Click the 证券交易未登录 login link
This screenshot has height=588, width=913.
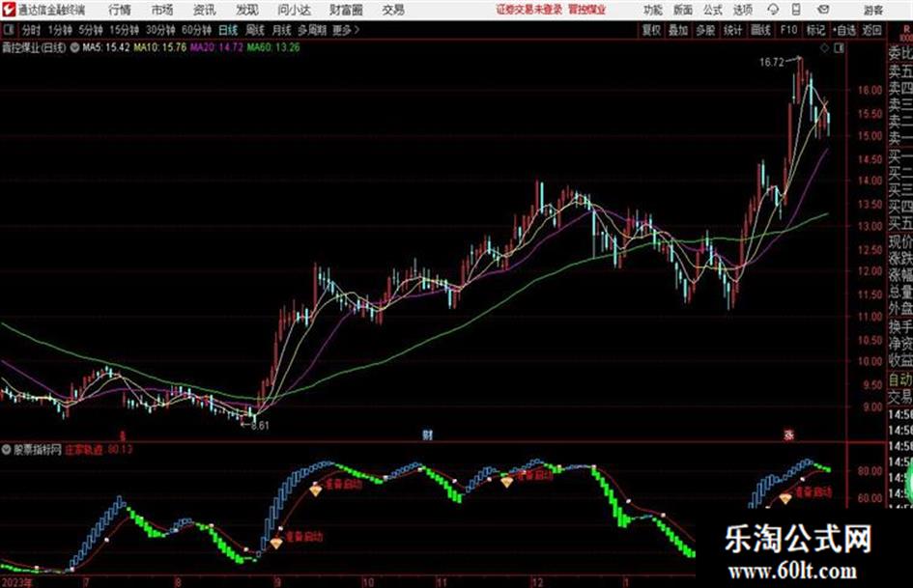(x=529, y=10)
